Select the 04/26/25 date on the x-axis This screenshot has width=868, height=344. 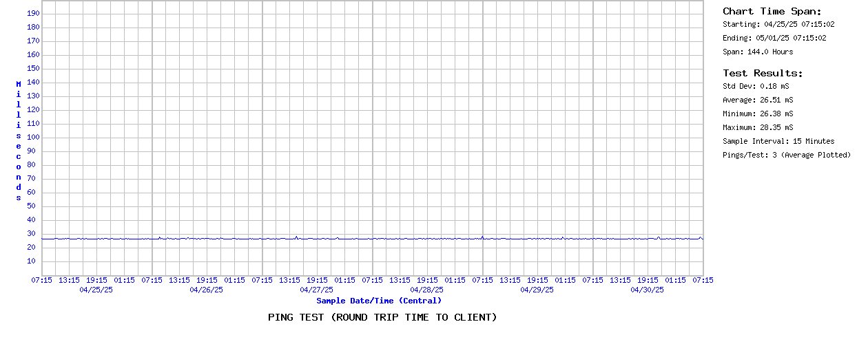[x=207, y=290]
